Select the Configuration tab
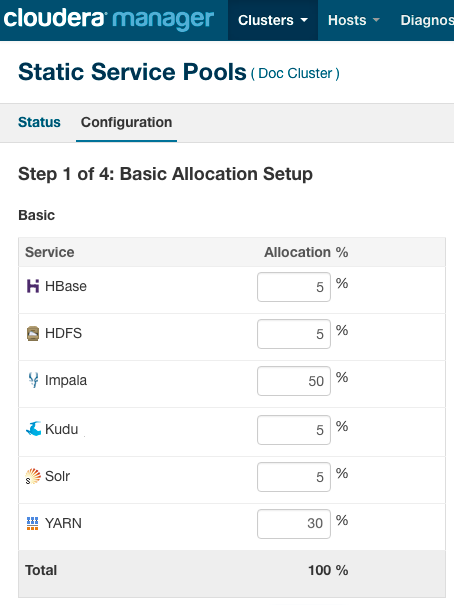This screenshot has width=454, height=608. point(126,122)
